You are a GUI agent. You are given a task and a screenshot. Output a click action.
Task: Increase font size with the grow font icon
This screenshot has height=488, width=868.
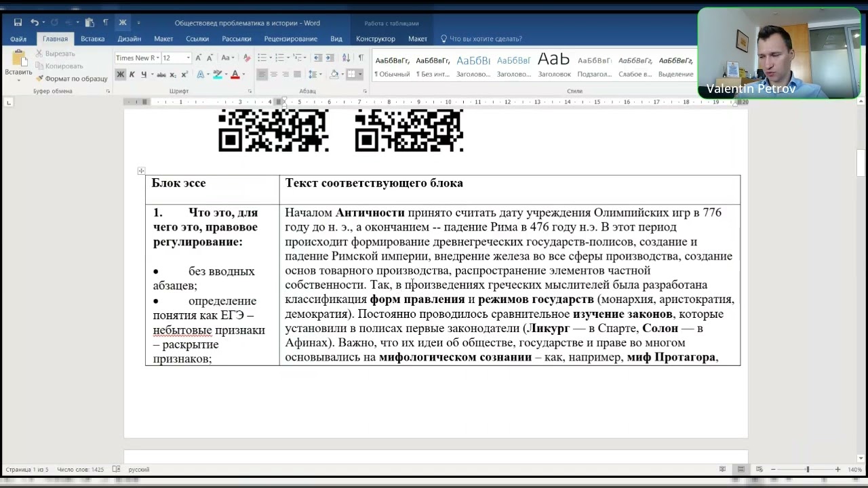click(x=199, y=58)
